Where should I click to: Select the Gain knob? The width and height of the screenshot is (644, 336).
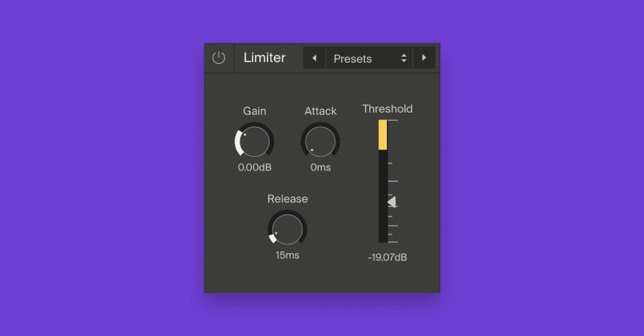pos(254,140)
